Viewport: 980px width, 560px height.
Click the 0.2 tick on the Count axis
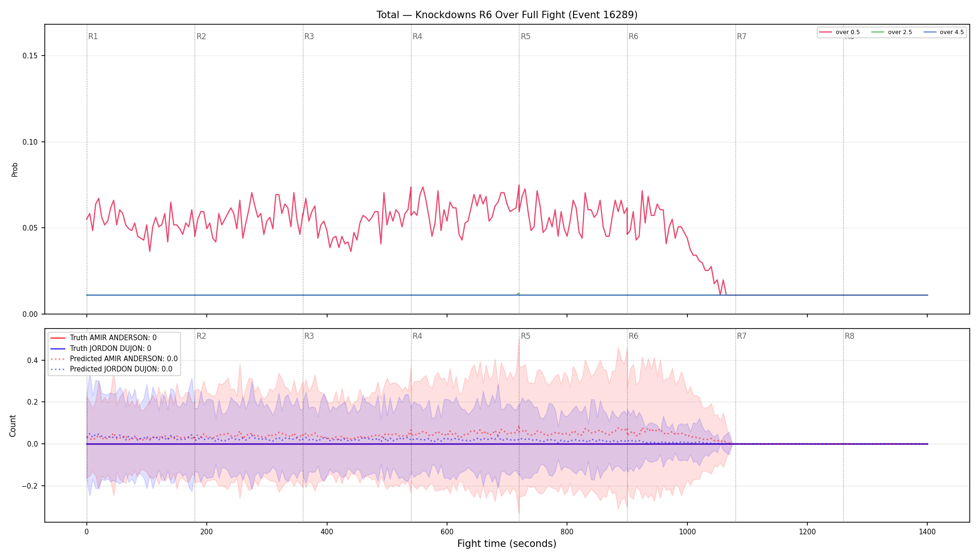[32, 402]
